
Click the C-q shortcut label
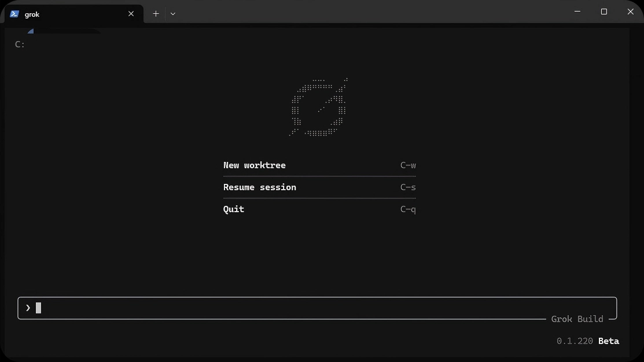(x=408, y=209)
